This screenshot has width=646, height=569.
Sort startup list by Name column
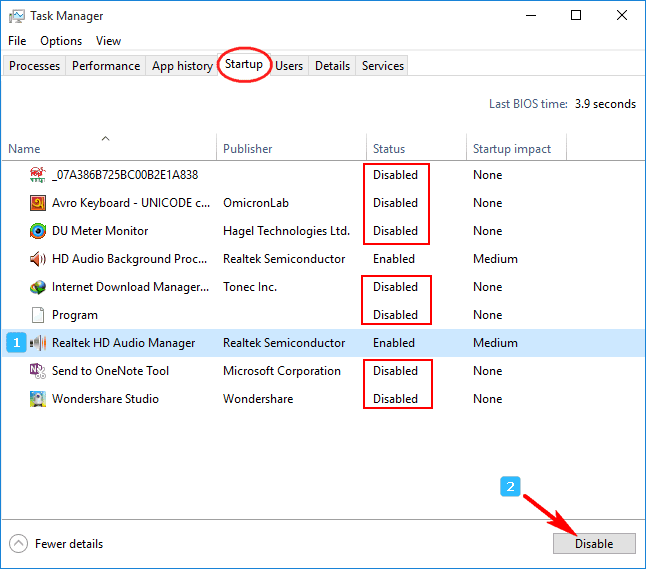[x=24, y=149]
